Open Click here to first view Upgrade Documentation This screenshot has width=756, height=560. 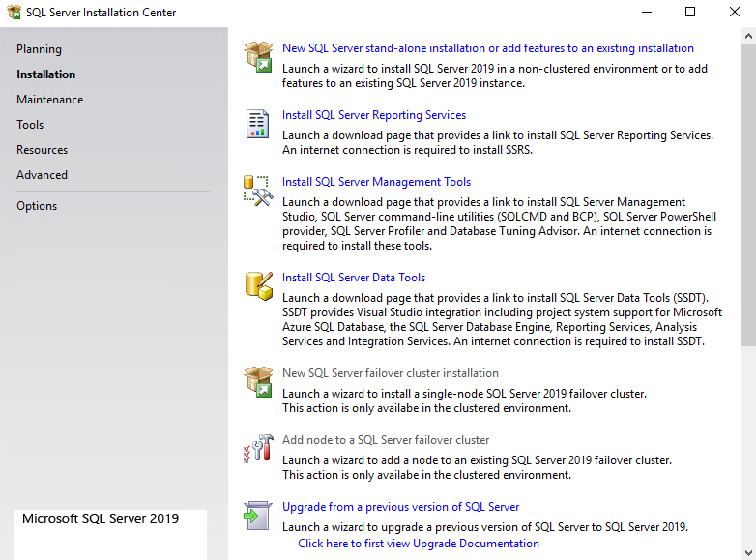pos(419,544)
